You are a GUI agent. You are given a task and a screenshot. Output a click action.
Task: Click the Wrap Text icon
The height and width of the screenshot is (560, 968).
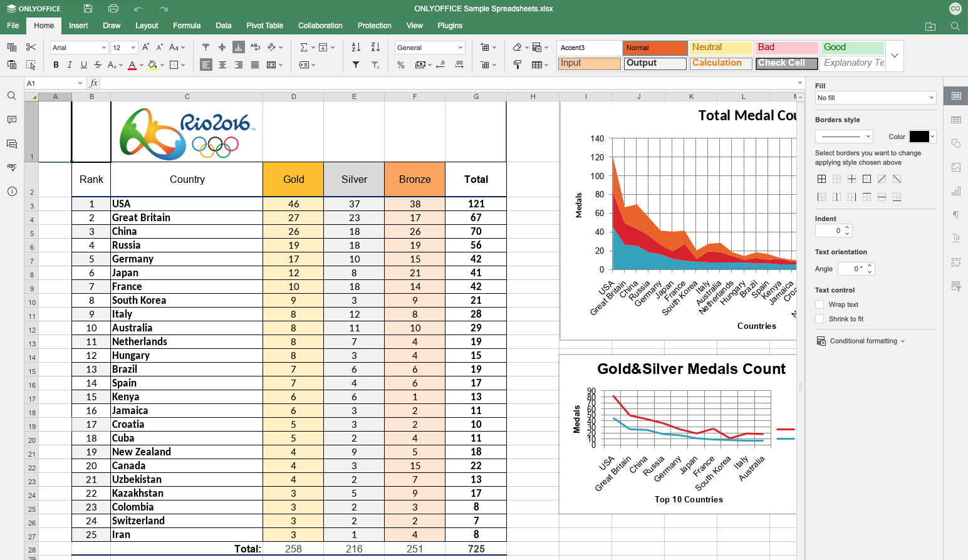(x=255, y=47)
